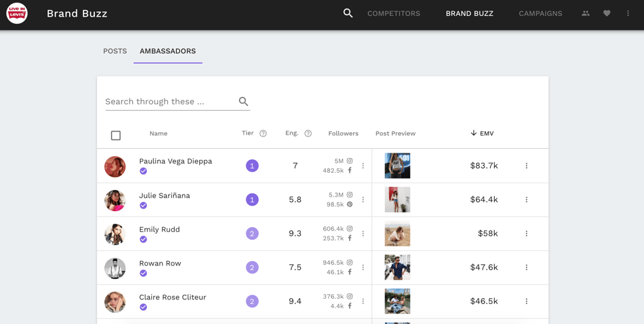Open the heart favorites icon
The image size is (644, 324).
click(x=607, y=13)
